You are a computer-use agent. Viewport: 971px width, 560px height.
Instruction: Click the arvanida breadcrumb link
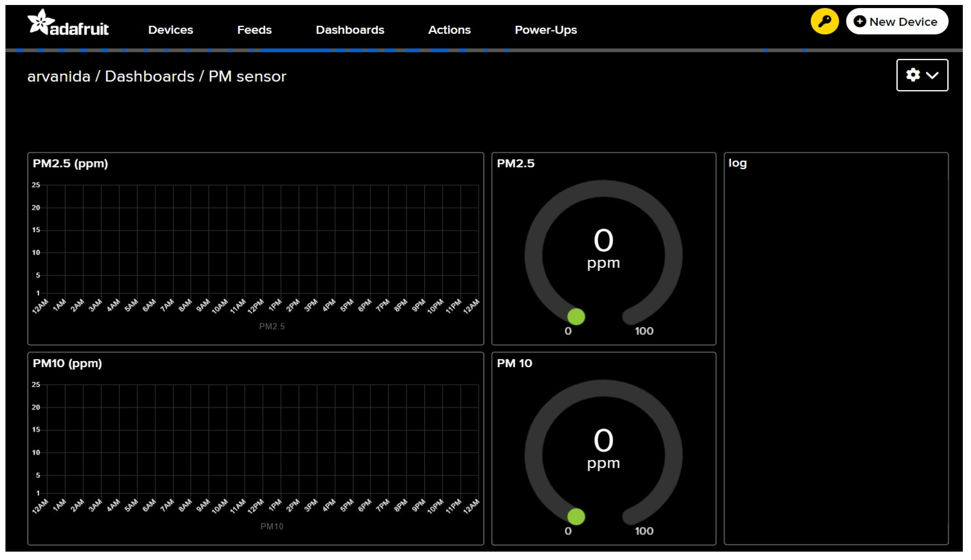(59, 77)
